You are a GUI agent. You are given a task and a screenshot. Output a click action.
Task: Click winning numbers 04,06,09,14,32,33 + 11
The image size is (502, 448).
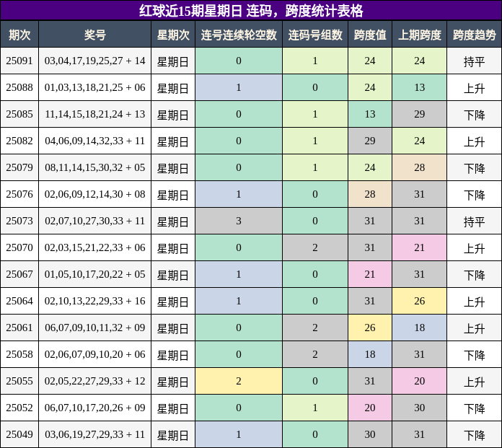[x=94, y=141]
